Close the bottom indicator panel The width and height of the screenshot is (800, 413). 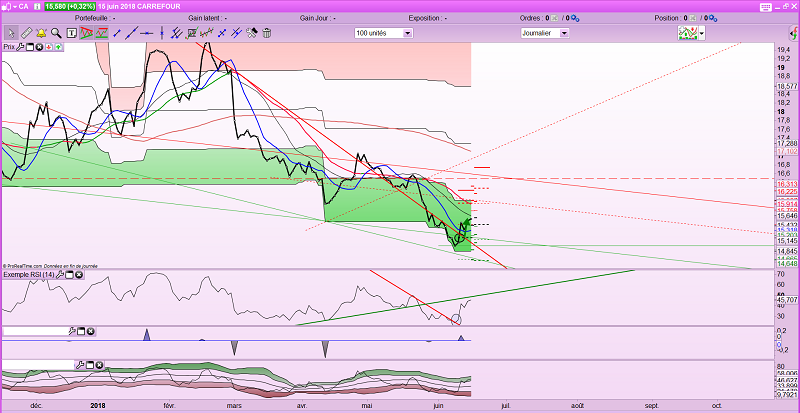click(x=99, y=365)
